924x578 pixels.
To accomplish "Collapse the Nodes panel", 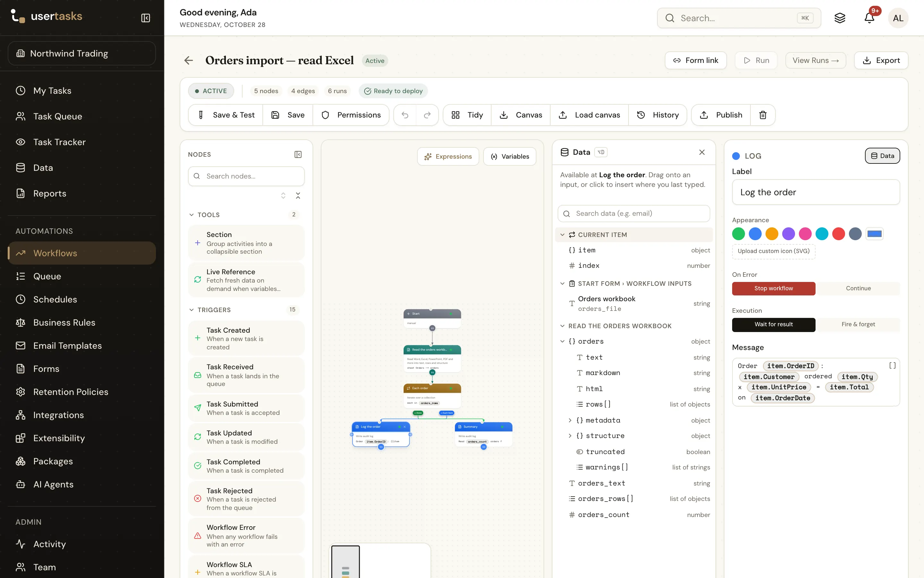I will click(x=298, y=154).
